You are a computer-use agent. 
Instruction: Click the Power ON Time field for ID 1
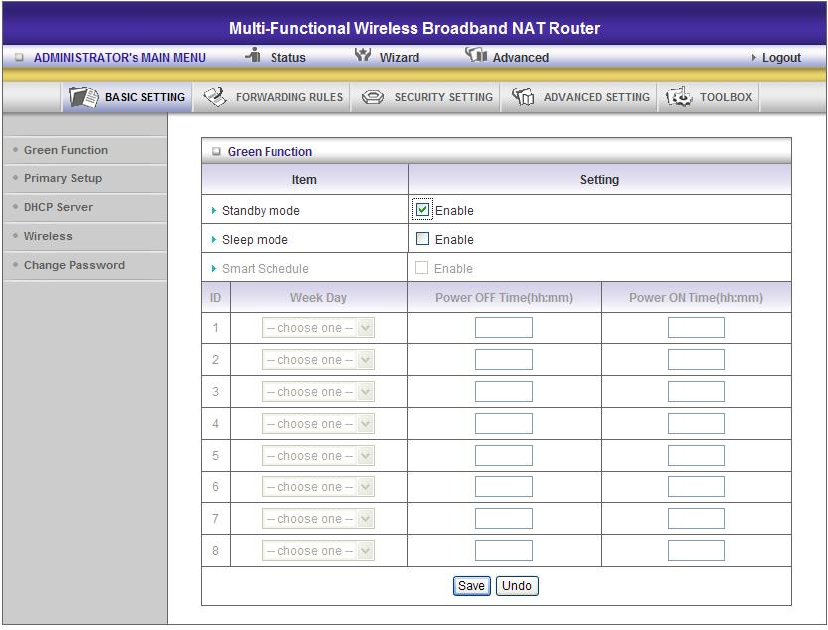[697, 327]
